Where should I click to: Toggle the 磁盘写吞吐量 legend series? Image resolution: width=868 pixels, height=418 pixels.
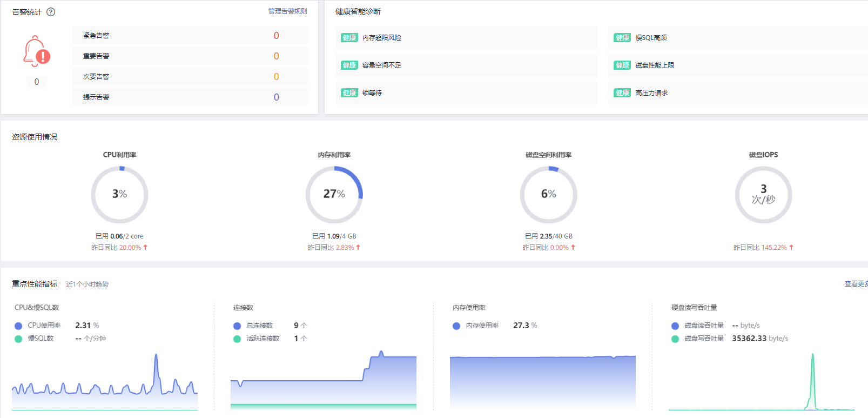coord(698,339)
